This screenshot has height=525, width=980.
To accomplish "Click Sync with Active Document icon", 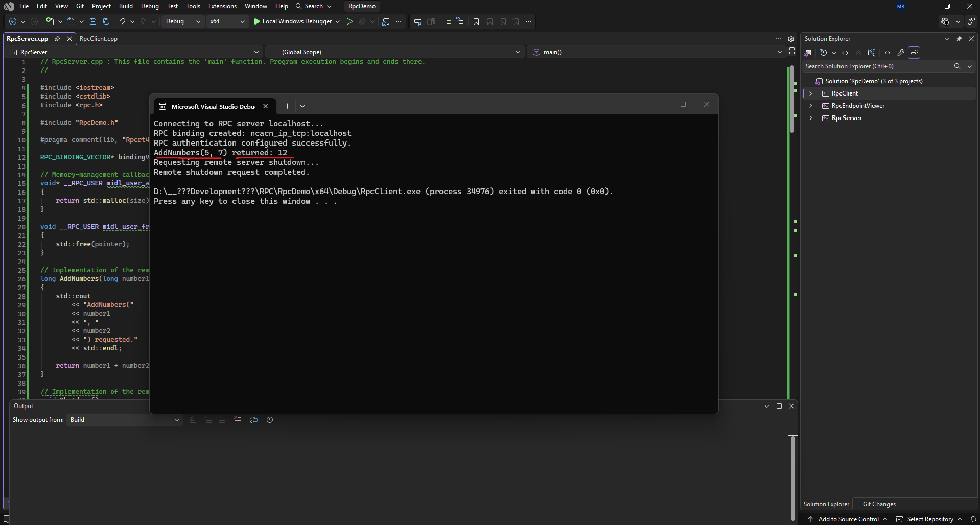I will click(x=845, y=53).
